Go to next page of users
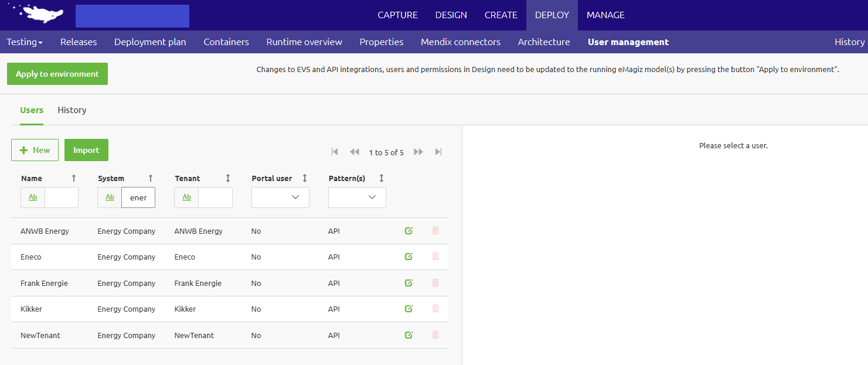This screenshot has height=365, width=868. pyautogui.click(x=418, y=152)
